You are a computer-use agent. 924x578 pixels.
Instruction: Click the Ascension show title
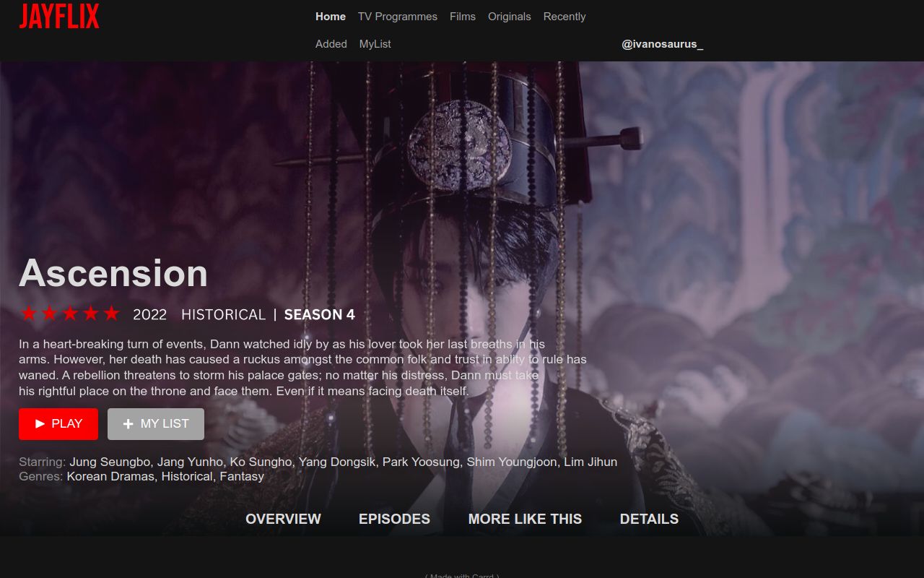coord(113,273)
